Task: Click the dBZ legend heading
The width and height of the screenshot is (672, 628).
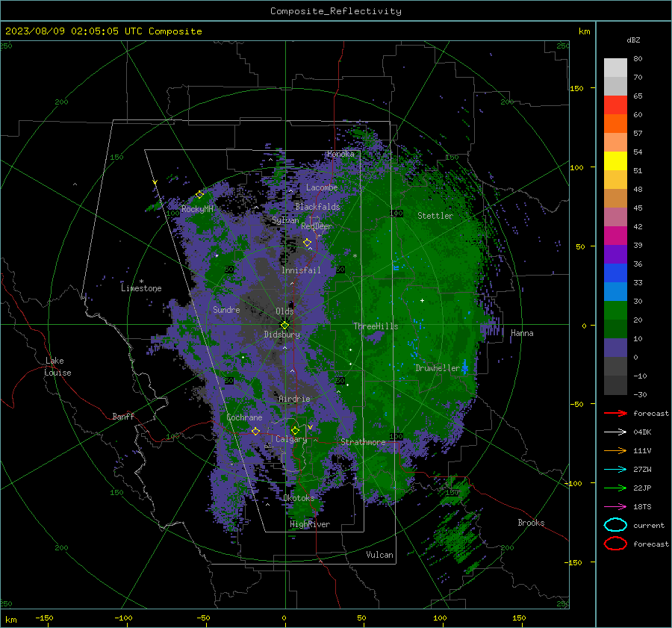Action: 633,40
